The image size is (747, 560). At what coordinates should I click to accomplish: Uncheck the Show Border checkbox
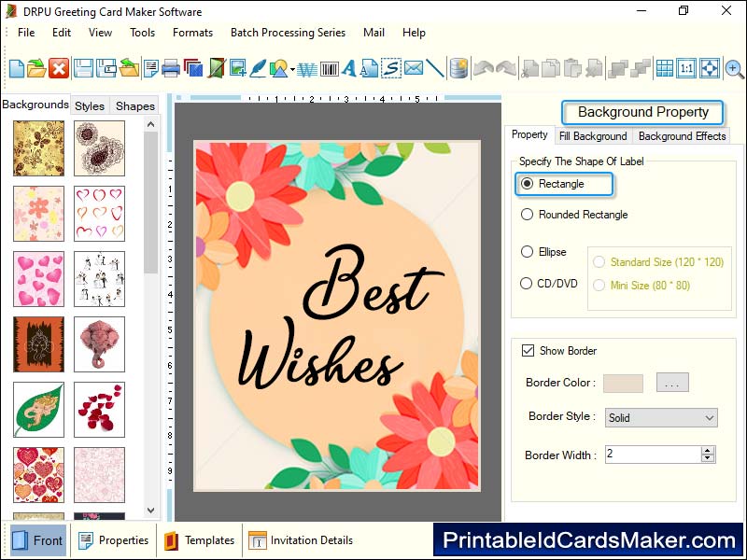click(x=528, y=351)
